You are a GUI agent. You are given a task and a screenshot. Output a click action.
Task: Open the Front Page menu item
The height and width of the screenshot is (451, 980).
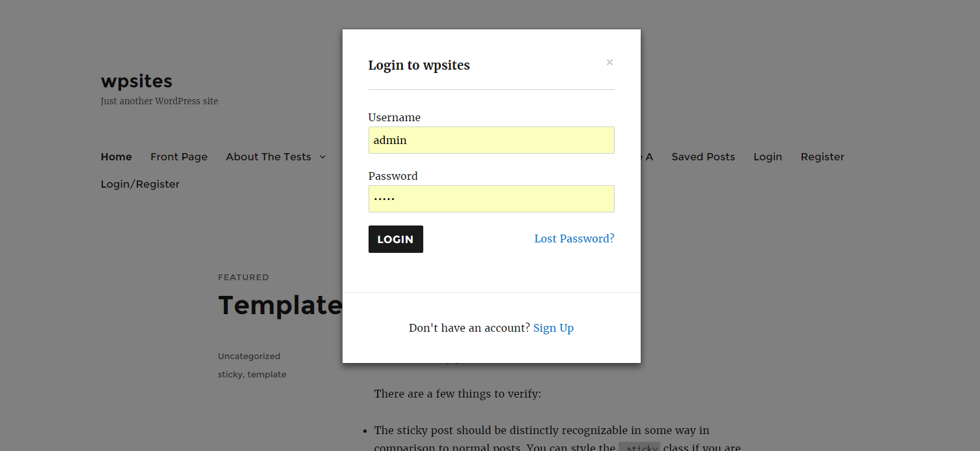[178, 157]
